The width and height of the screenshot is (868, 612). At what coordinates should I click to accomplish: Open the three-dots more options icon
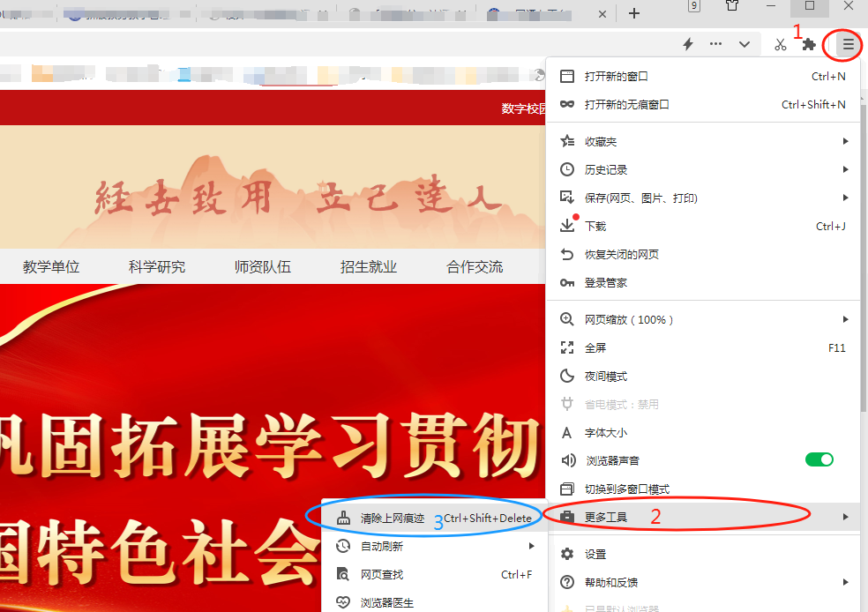click(x=715, y=44)
